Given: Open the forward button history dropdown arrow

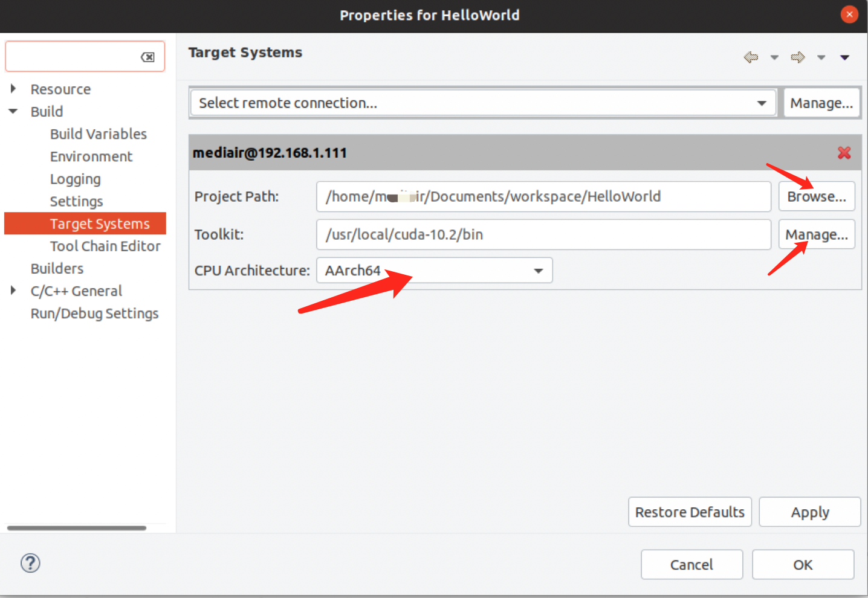Looking at the screenshot, I should [x=821, y=57].
